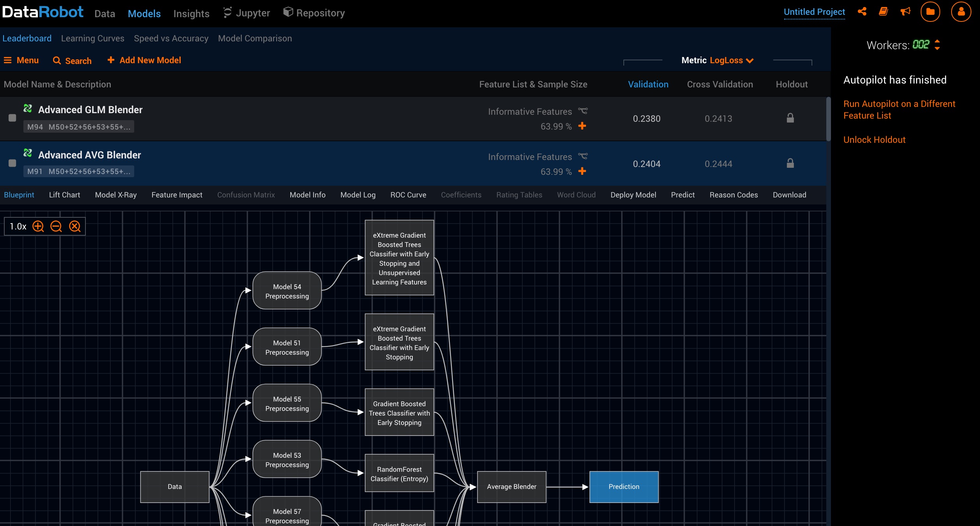The height and width of the screenshot is (526, 980).
Task: Click the orange plus for Advanced GLM Blender
Action: click(582, 126)
